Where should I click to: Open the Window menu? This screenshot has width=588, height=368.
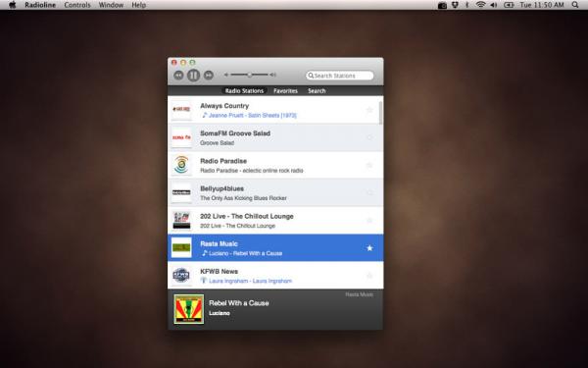click(x=111, y=5)
